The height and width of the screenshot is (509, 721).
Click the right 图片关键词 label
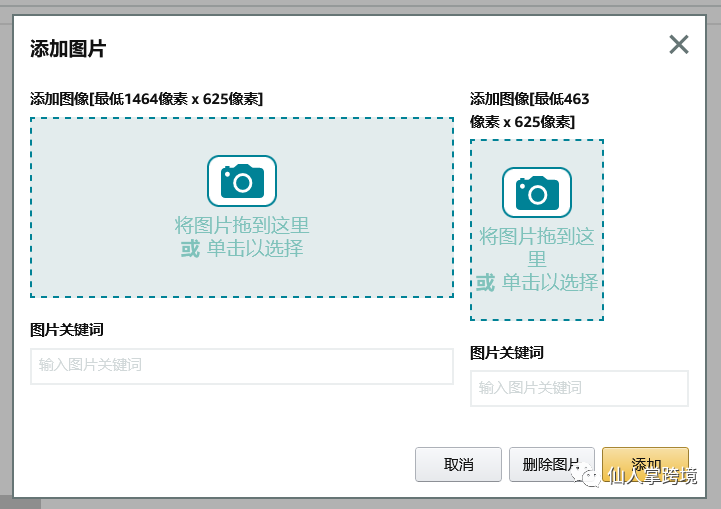[x=507, y=353]
